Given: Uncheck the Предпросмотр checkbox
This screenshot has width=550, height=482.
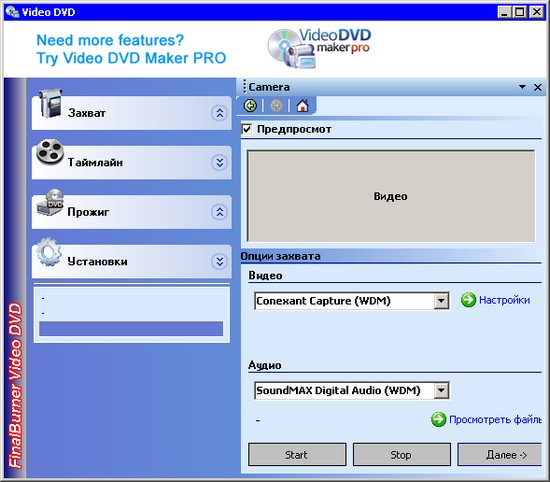Looking at the screenshot, I should [x=247, y=129].
